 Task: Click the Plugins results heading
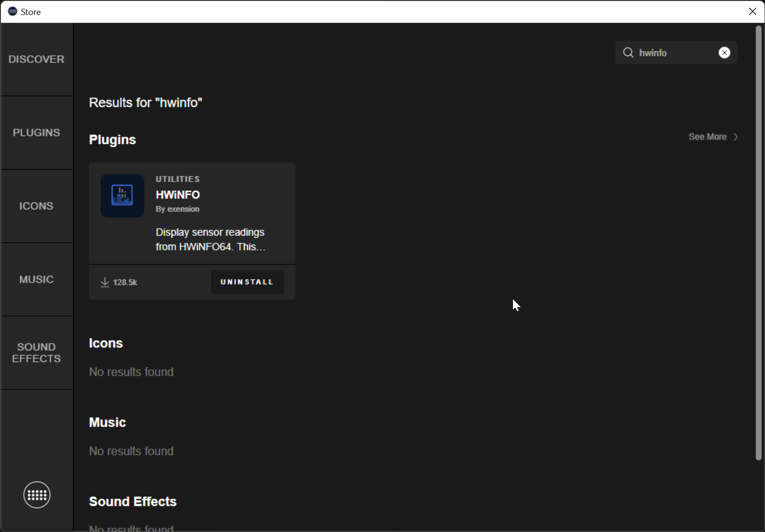112,140
